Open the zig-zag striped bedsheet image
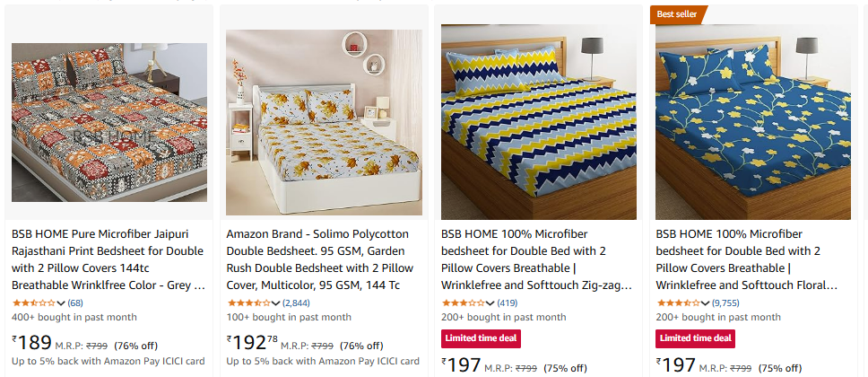Image resolution: width=868 pixels, height=377 pixels. coord(539,122)
